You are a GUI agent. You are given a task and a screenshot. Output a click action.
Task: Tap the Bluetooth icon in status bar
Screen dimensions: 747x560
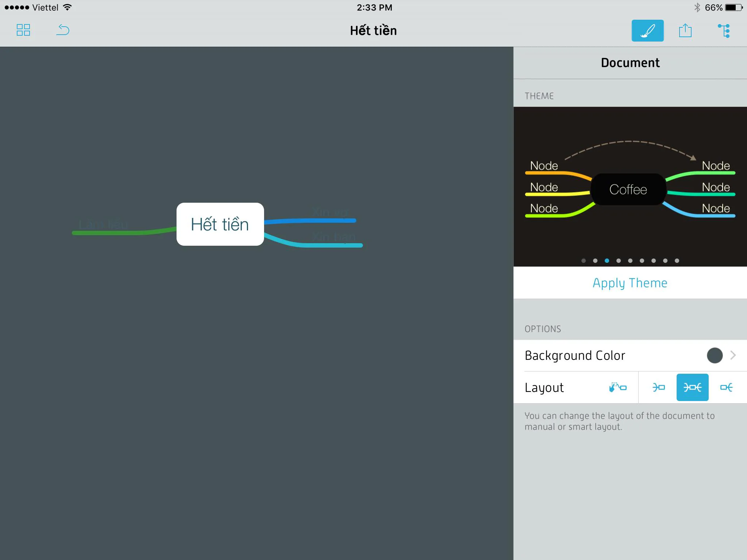[697, 7]
